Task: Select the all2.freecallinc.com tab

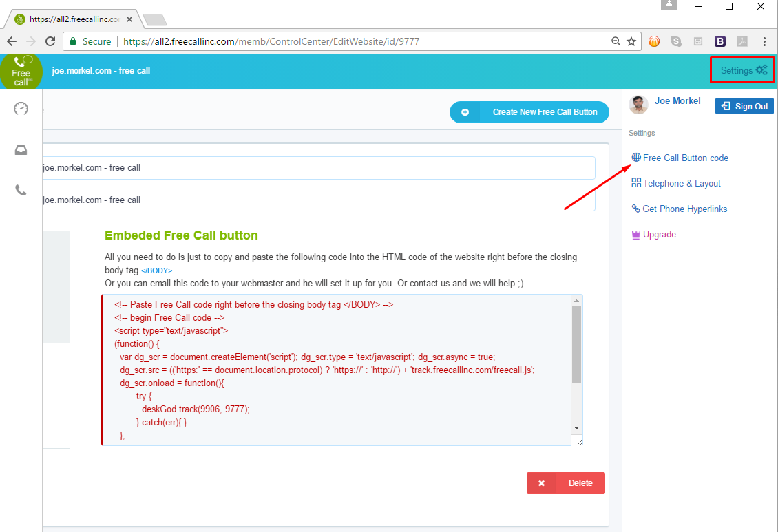Action: (x=74, y=19)
